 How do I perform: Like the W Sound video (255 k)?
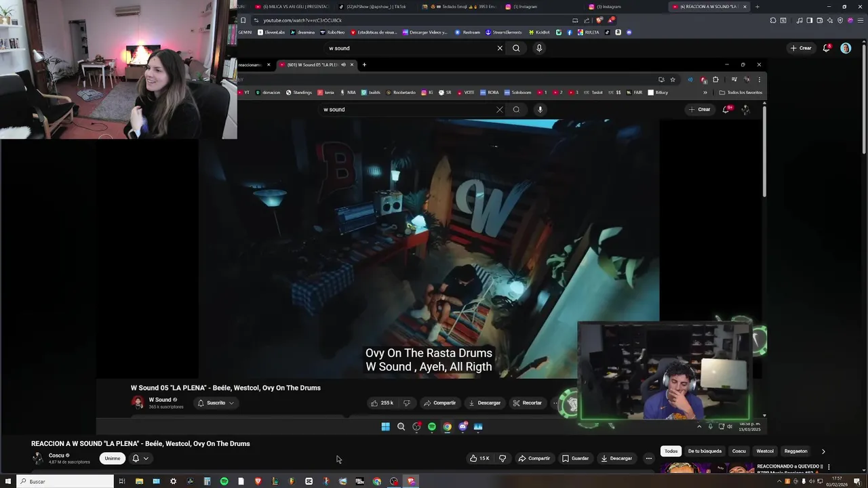(x=382, y=403)
